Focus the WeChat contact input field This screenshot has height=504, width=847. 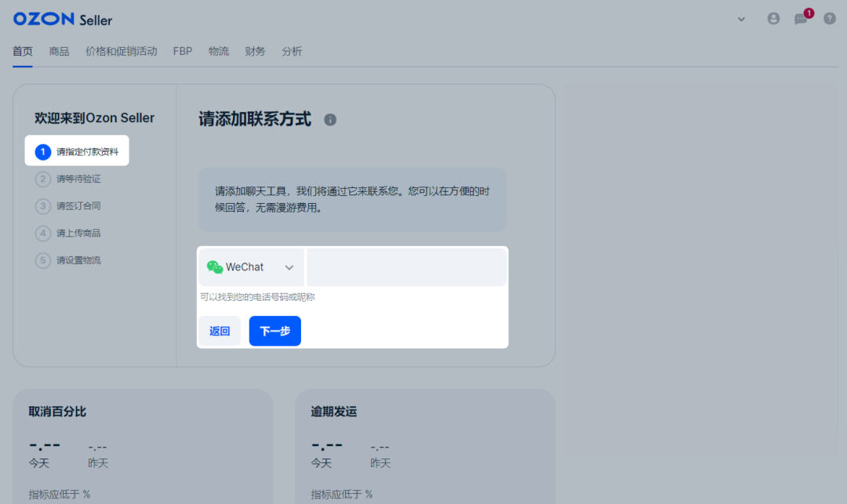point(406,267)
